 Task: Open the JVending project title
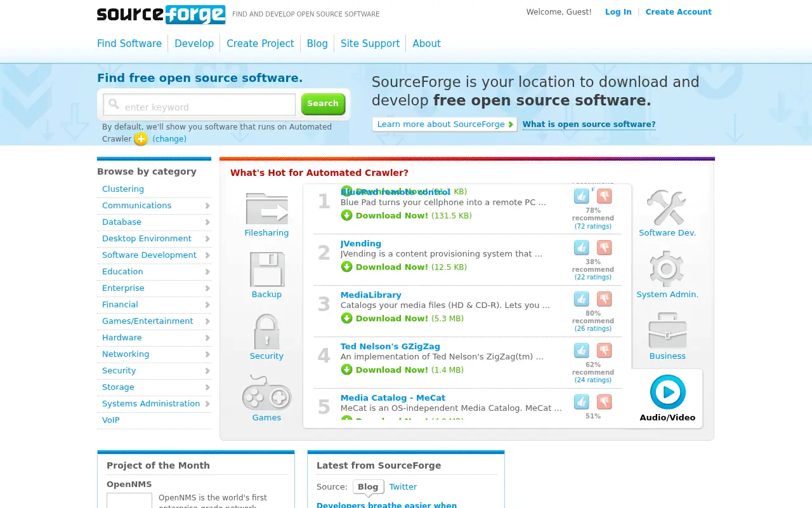361,244
